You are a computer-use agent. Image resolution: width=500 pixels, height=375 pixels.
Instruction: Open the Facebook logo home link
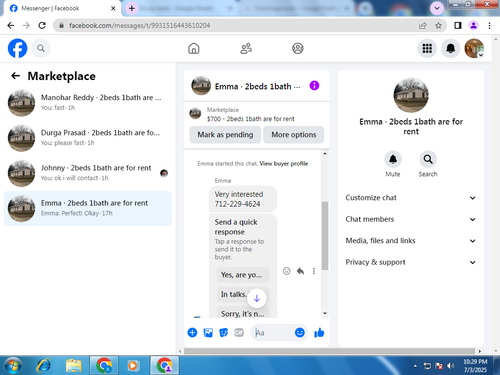(17, 48)
